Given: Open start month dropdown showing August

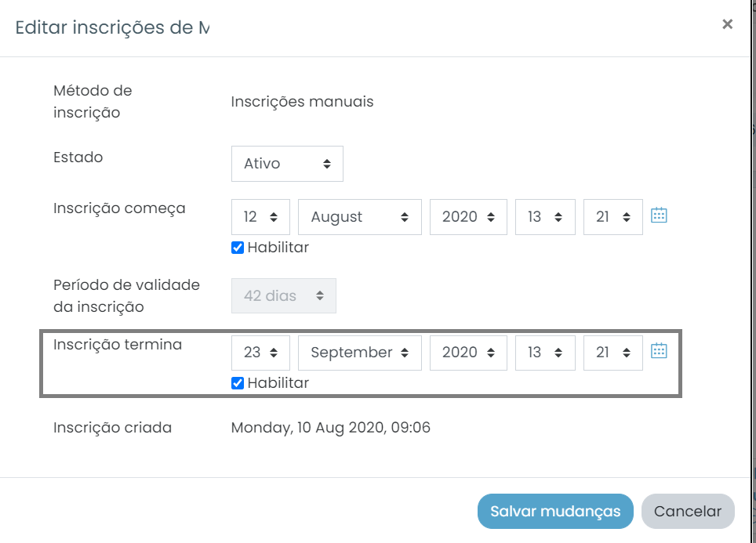Looking at the screenshot, I should point(360,217).
